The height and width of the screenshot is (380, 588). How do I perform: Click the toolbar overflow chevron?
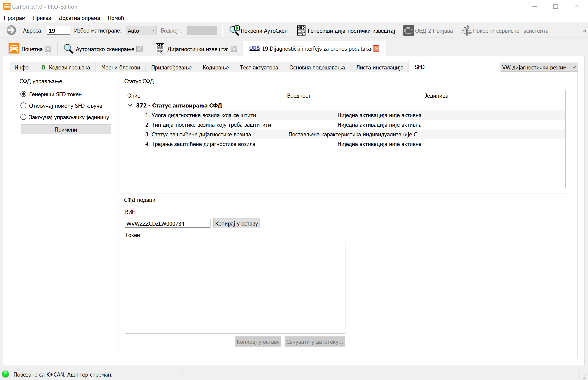585,31
